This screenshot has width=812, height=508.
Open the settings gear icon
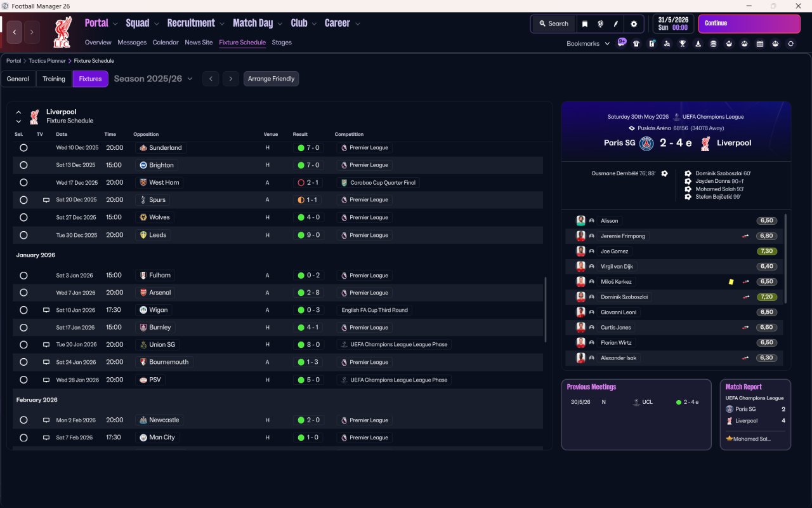click(x=634, y=23)
